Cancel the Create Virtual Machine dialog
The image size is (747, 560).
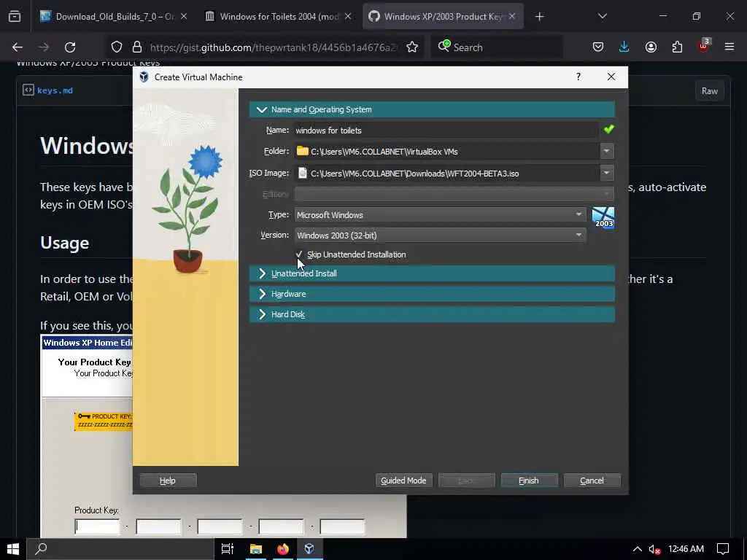[x=592, y=481]
